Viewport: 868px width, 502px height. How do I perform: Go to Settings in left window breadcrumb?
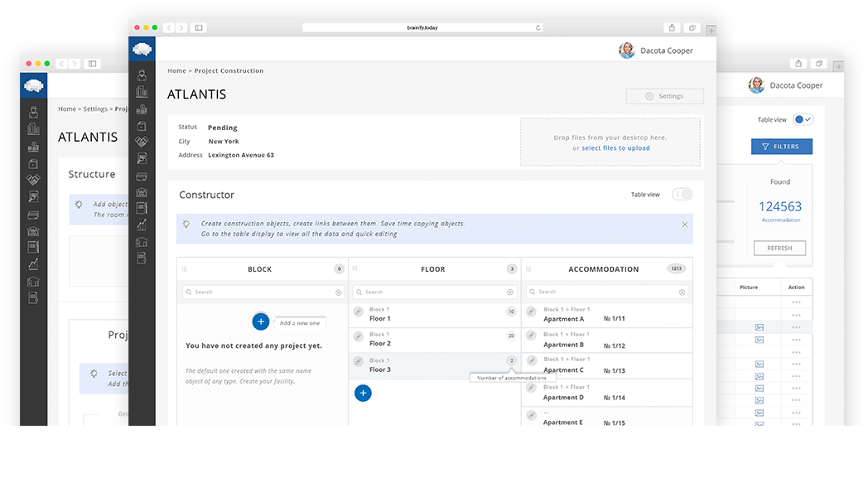click(x=95, y=109)
